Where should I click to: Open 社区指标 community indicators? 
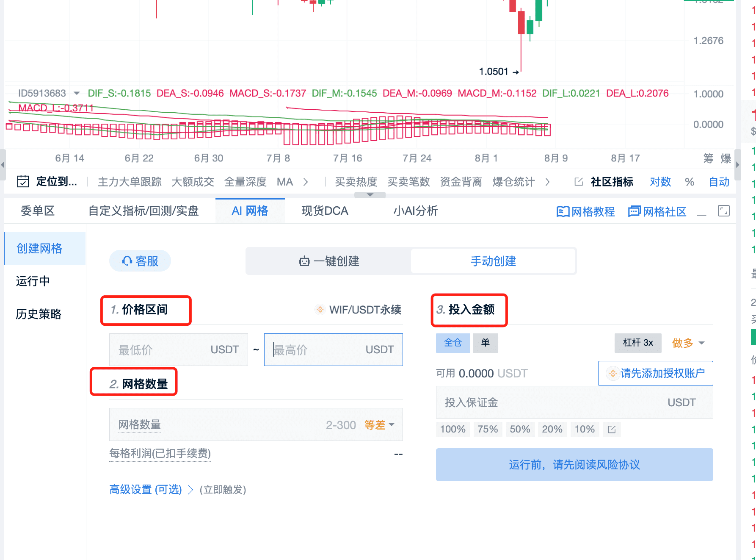612,182
